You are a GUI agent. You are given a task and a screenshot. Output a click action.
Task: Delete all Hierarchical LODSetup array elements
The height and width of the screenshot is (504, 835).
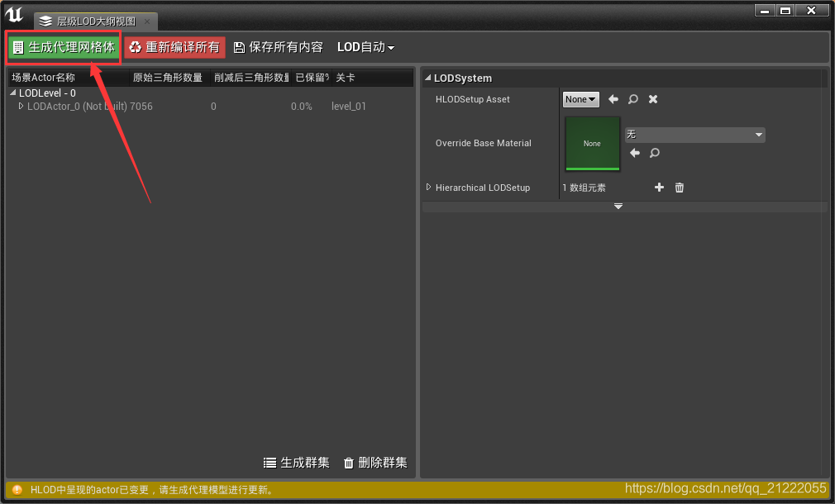pos(680,188)
